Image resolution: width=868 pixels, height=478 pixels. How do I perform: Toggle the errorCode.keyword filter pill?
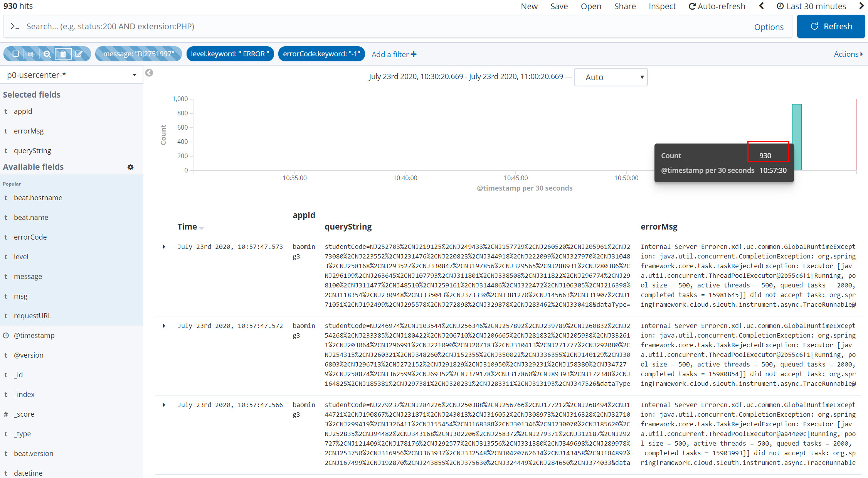pos(321,54)
